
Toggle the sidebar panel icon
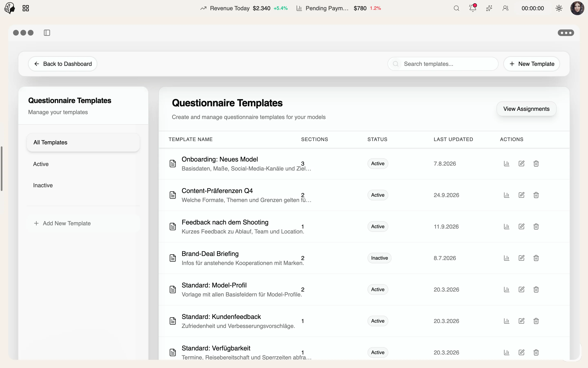click(x=47, y=33)
